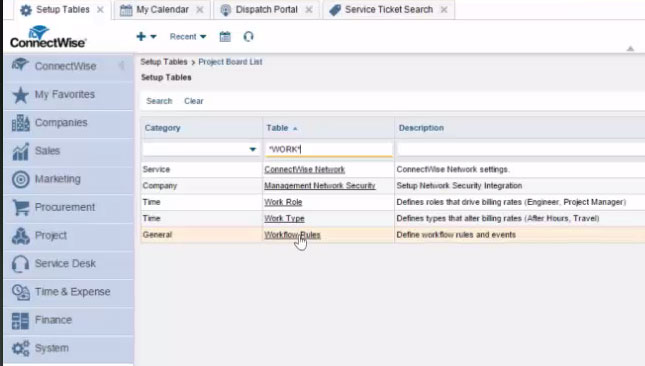Click the calendar toolbar icon
Screen dimensions: 645x366
pos(225,37)
